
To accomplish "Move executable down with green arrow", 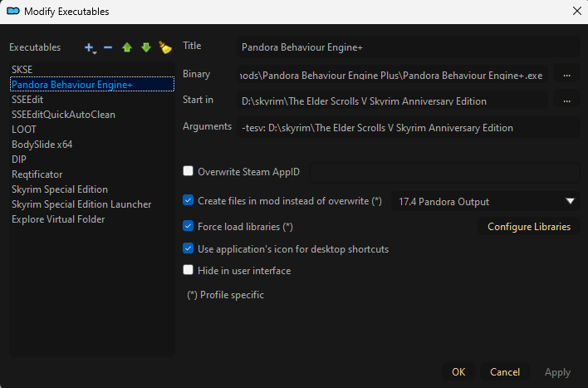I will point(146,47).
